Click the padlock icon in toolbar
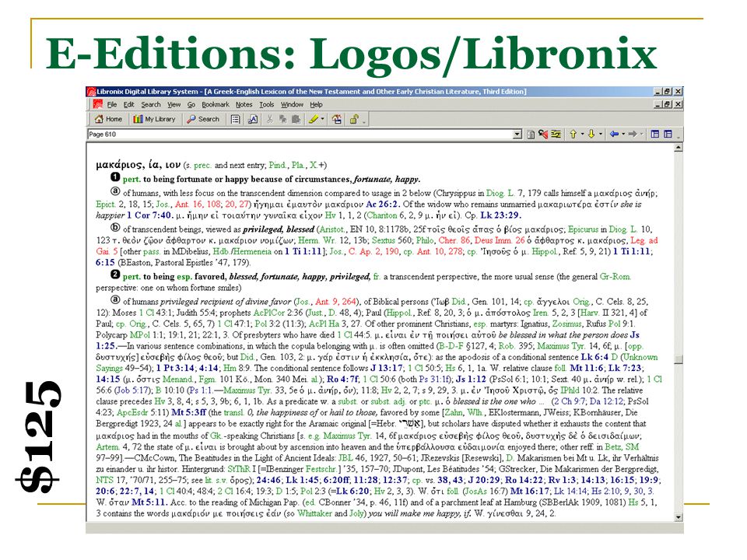This screenshot has width=747, height=560. [354, 119]
